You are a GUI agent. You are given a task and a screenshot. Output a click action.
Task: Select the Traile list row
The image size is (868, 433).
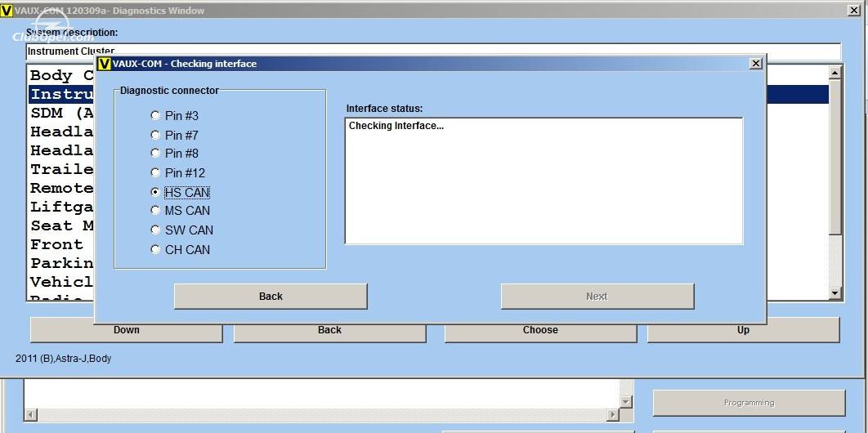(x=61, y=169)
